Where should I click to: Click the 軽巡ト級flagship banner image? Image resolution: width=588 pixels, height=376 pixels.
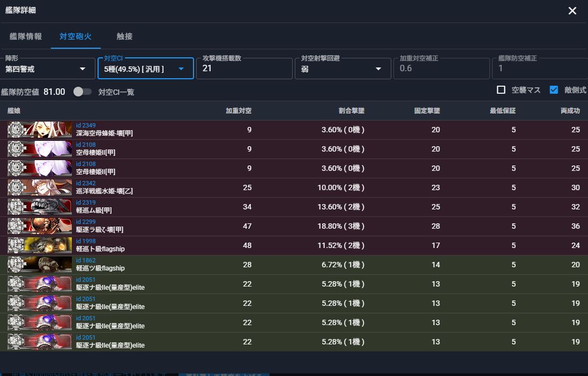(40, 245)
